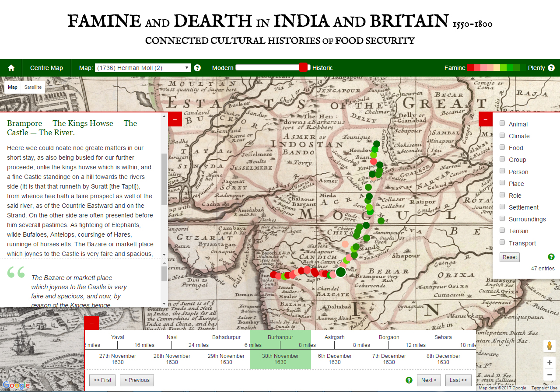The height and width of the screenshot is (392, 560).
Task: Tick the Animal checkbox
Action: [502, 124]
